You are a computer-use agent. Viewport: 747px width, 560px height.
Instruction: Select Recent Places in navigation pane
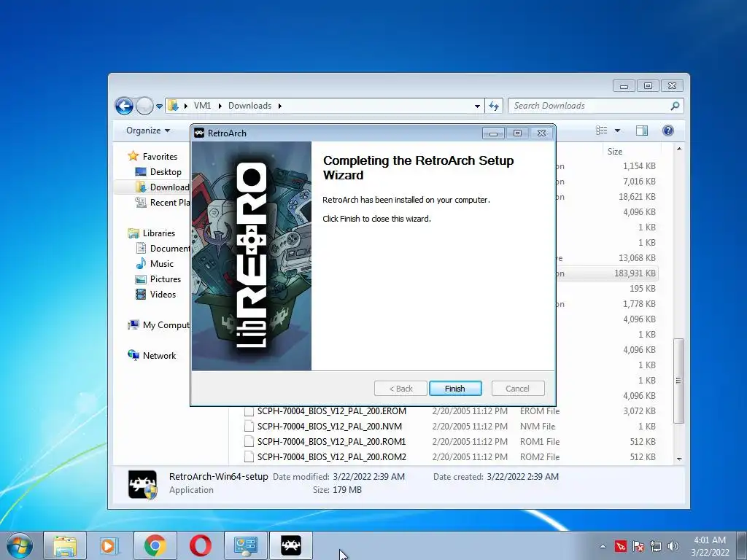click(162, 203)
